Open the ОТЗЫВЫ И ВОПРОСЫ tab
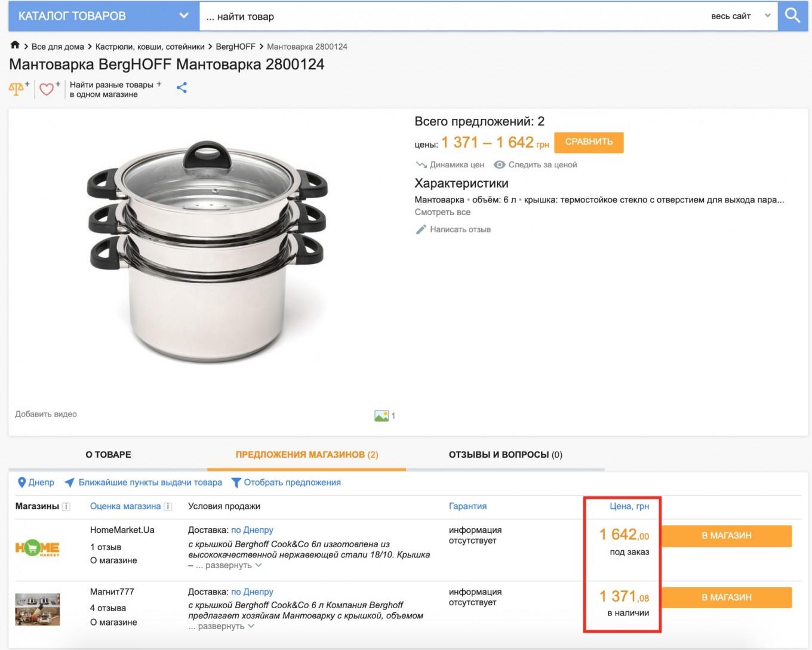Screen dimensions: 812x650 [x=505, y=455]
